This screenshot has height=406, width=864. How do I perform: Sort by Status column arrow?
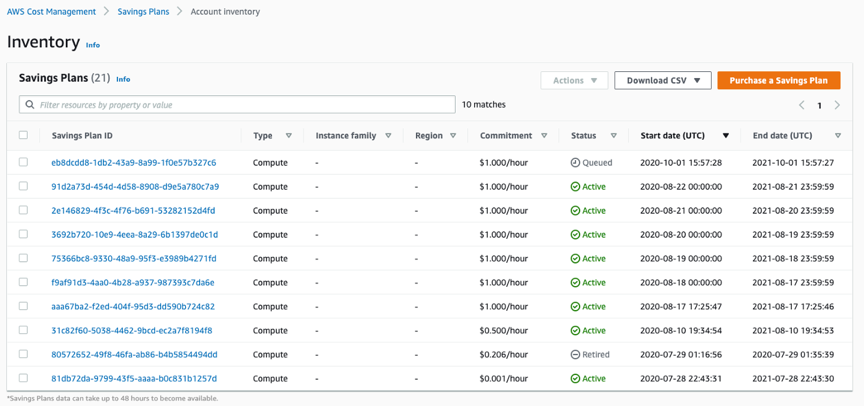(613, 136)
